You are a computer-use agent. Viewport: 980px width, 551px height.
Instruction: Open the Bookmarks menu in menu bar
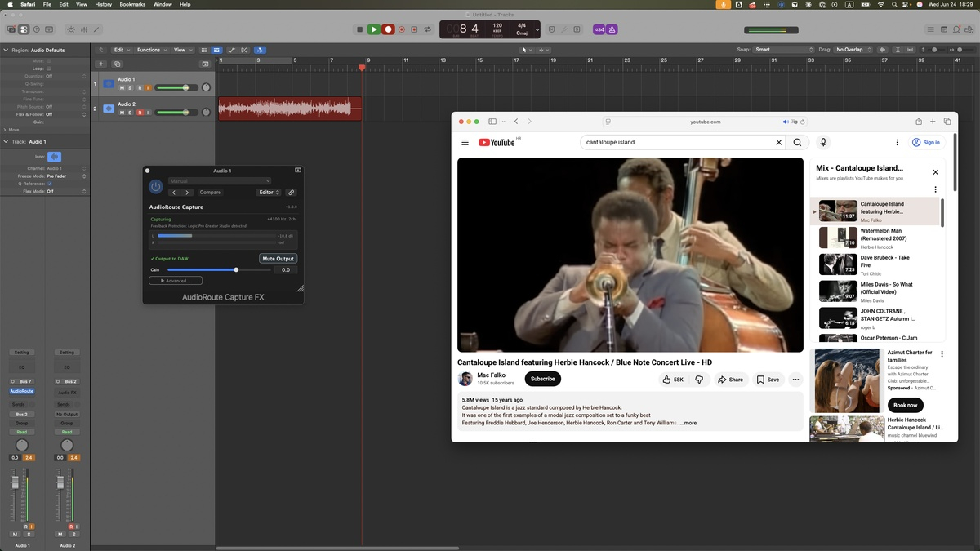click(x=132, y=4)
